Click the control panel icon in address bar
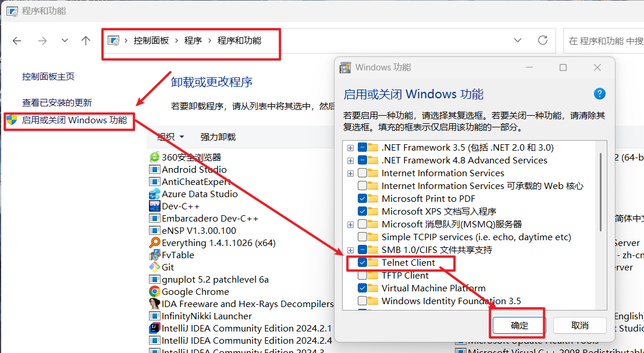Image resolution: width=644 pixels, height=353 pixels. 113,41
